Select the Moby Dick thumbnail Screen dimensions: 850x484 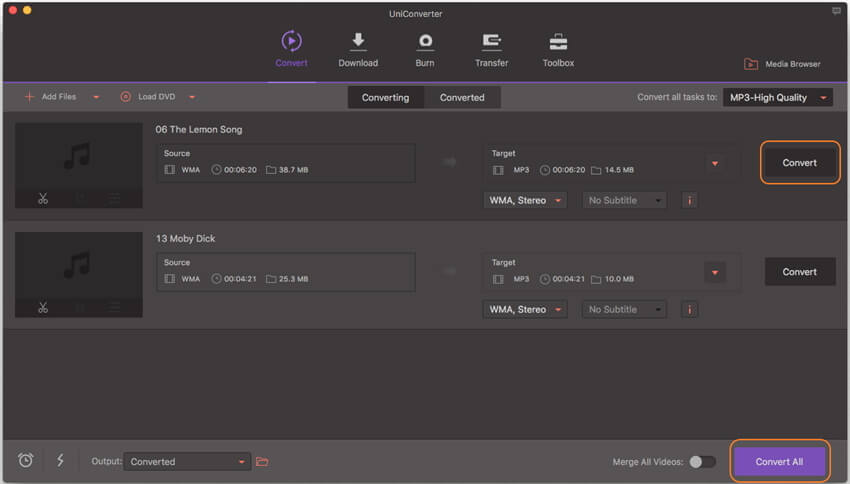pos(79,274)
